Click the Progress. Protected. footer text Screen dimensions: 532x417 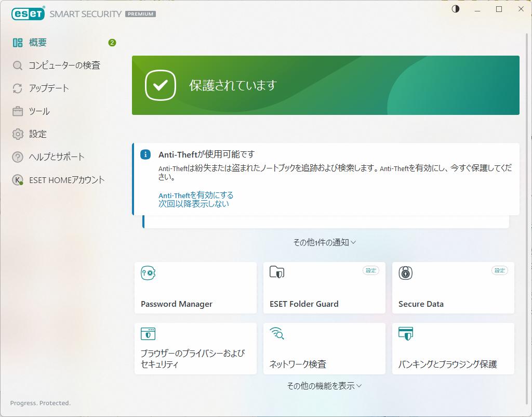pos(41,403)
